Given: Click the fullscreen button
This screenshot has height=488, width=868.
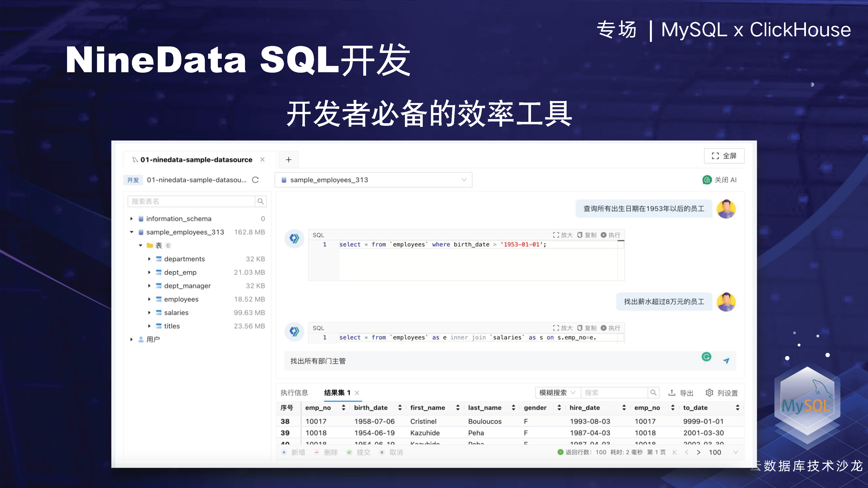Looking at the screenshot, I should [x=724, y=156].
